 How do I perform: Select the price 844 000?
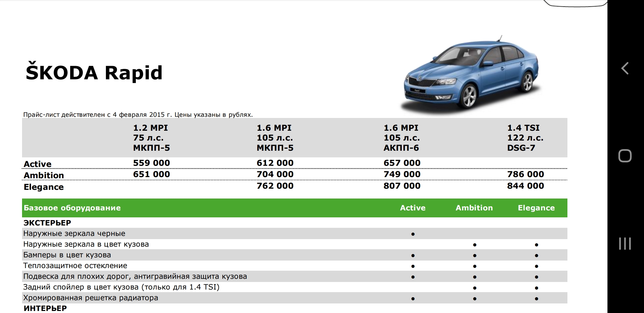(525, 186)
